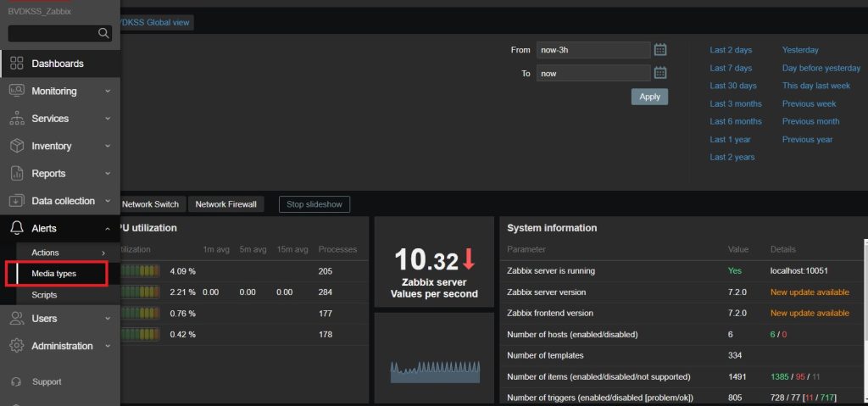This screenshot has width=868, height=406.
Task: Expand the Actions submenu arrow
Action: 103,253
